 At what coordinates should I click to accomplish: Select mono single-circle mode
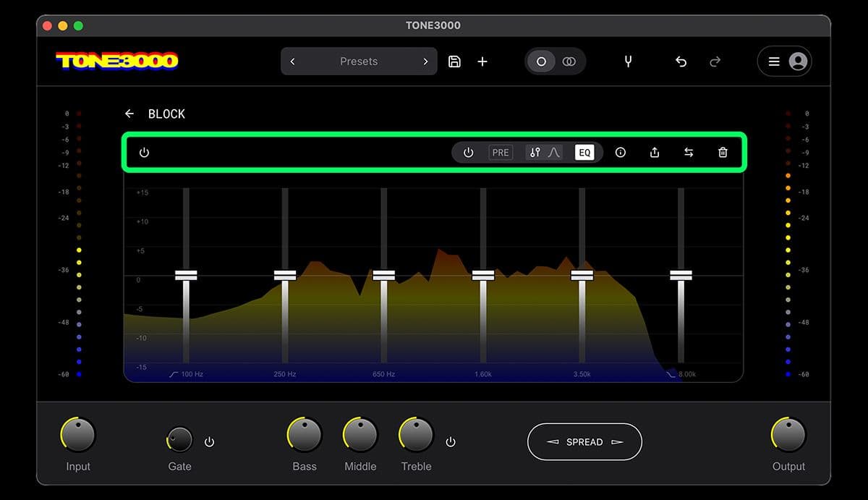(541, 62)
